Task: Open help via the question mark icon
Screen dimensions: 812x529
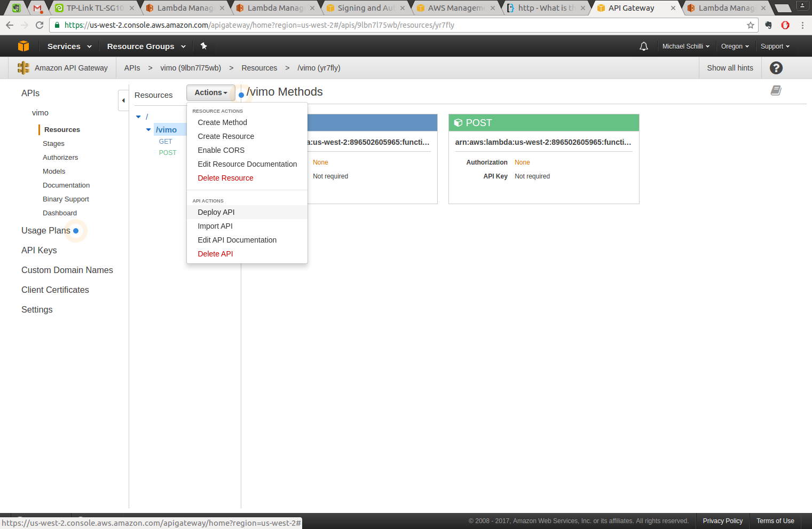Action: coord(776,68)
